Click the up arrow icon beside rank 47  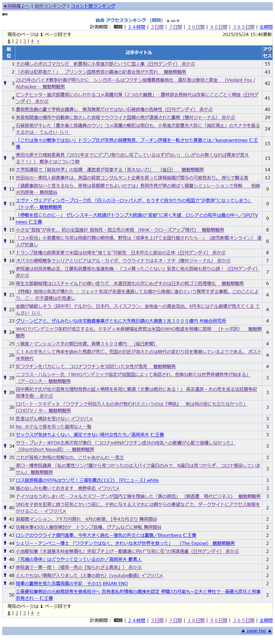[5, 567]
